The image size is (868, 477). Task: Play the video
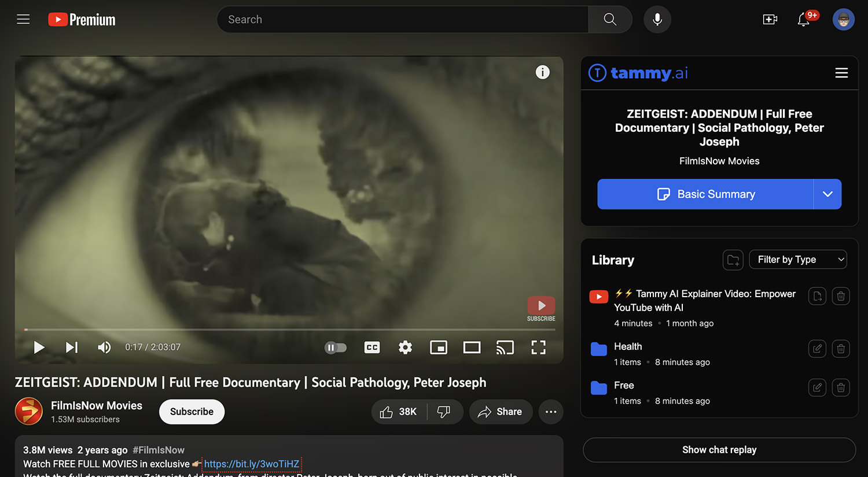pyautogui.click(x=39, y=347)
